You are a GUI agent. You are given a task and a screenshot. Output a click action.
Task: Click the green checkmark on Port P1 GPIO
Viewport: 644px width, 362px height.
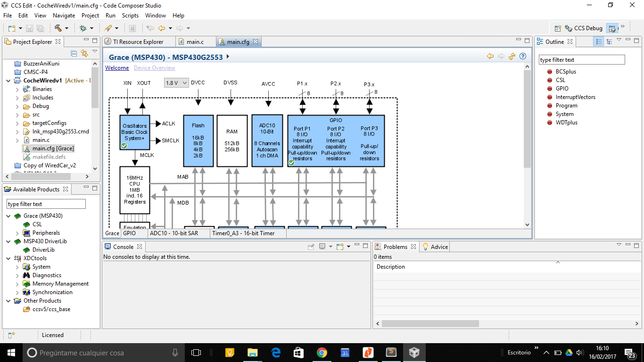[291, 163]
